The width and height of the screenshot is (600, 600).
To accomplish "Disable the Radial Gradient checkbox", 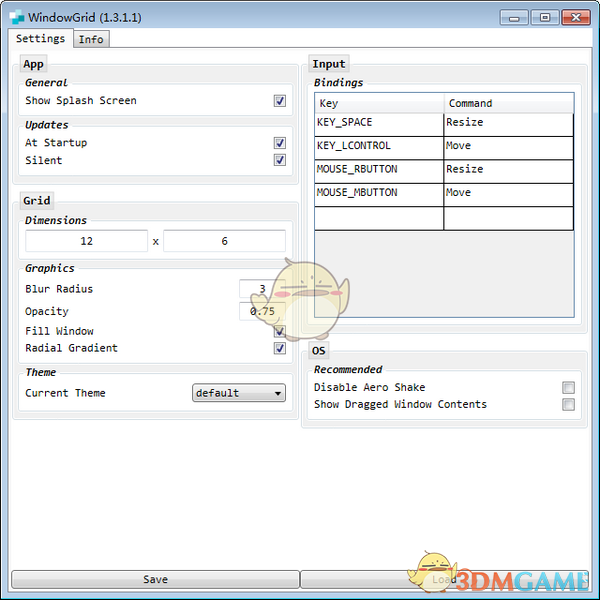I will (x=280, y=348).
